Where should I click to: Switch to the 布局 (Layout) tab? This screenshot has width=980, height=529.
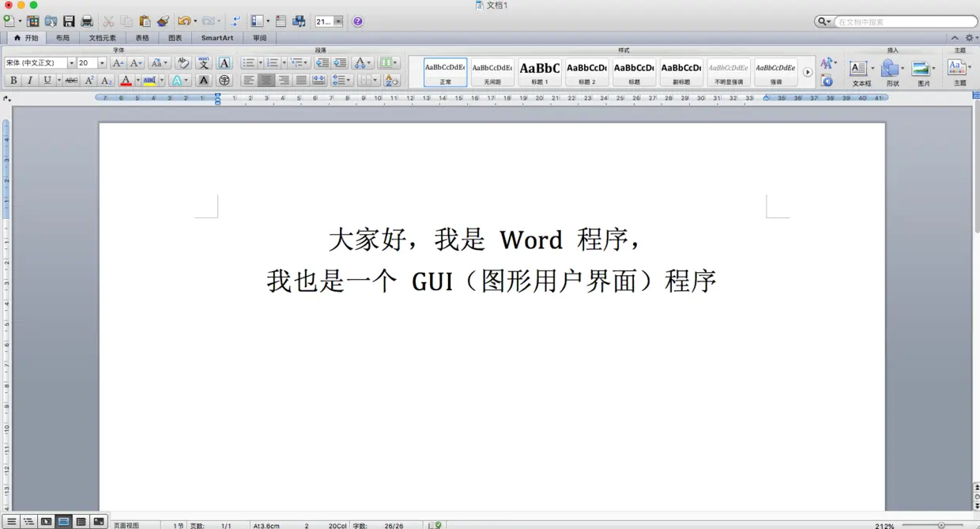coord(63,37)
